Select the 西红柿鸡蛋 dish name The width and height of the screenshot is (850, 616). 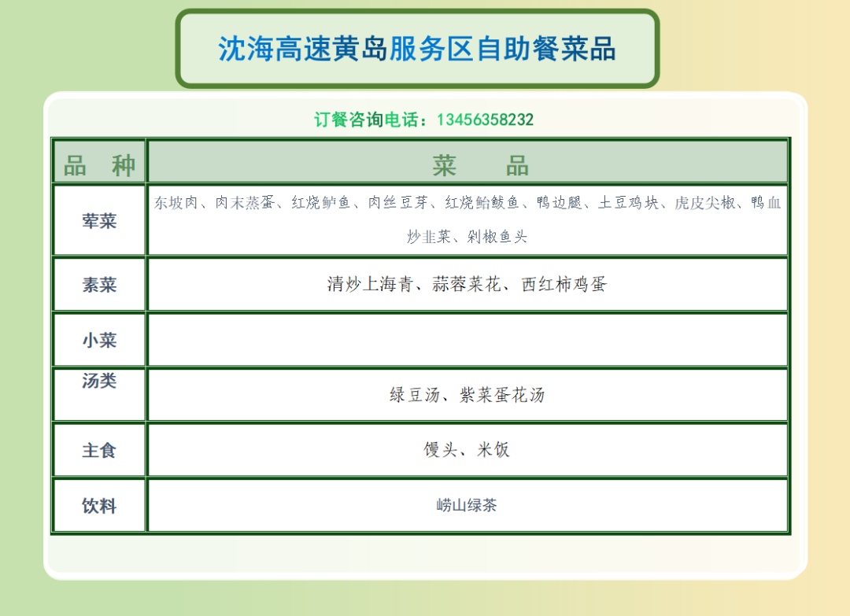coord(564,285)
